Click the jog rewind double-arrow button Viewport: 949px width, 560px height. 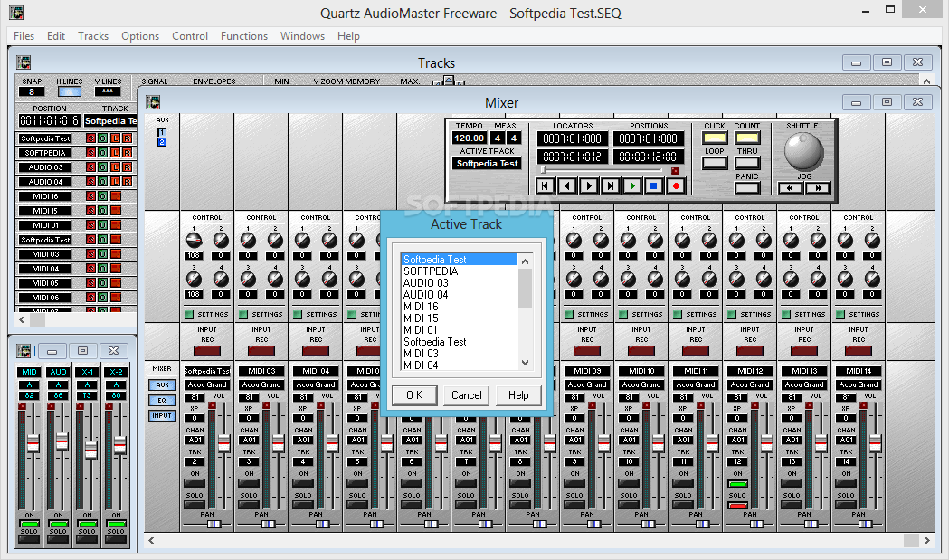click(x=790, y=188)
